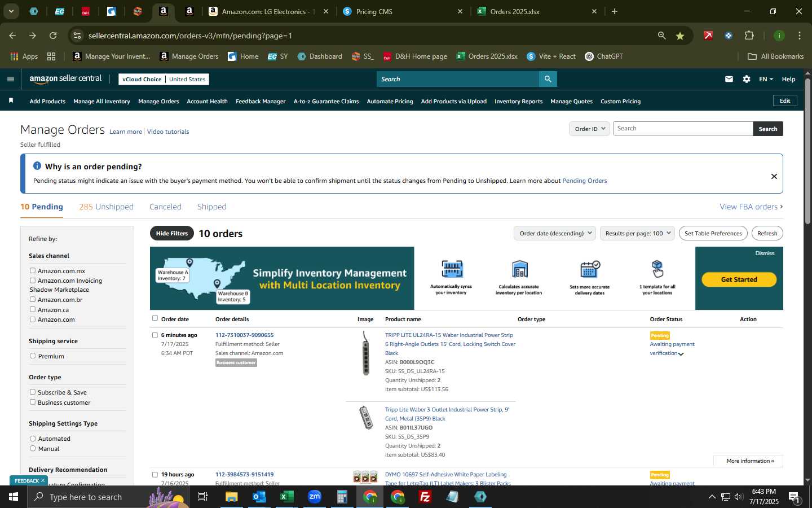Viewport: 812px width, 508px height.
Task: Follow the View FBA orders link
Action: (751, 207)
